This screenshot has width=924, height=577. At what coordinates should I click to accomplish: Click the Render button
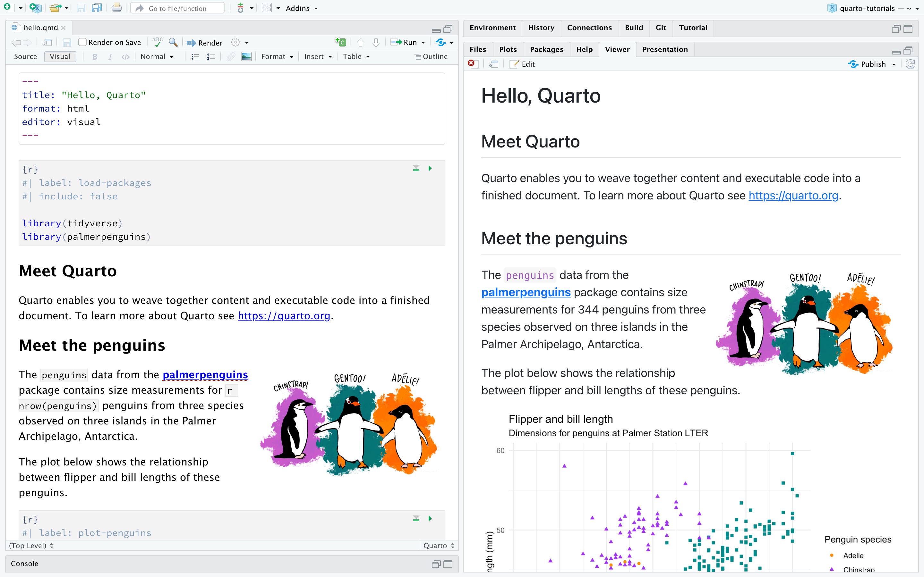[x=204, y=42]
